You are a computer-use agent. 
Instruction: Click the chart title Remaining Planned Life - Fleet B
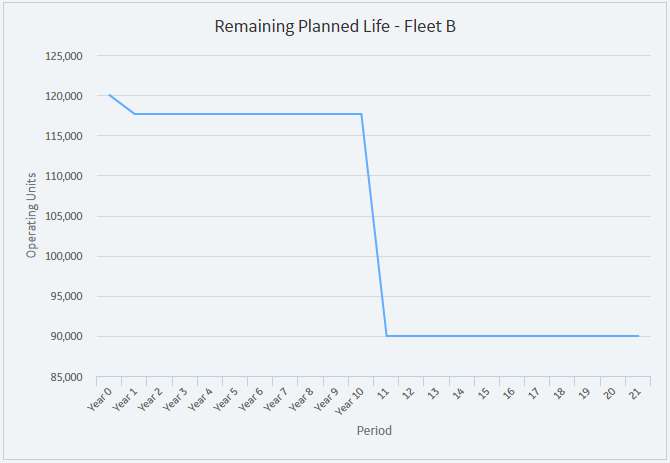tap(335, 26)
